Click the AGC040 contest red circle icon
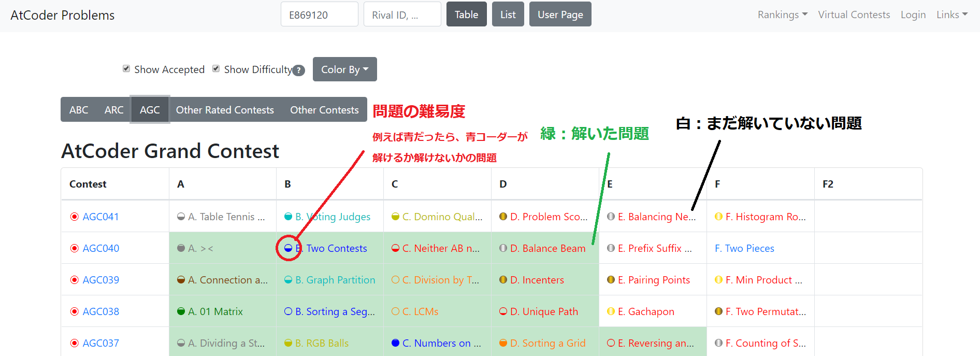Screen dimensions: 980x356 [x=75, y=248]
